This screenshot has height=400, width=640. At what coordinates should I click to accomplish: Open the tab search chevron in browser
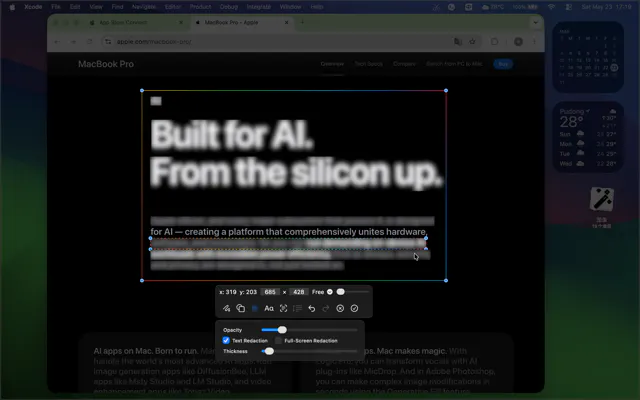[x=536, y=22]
